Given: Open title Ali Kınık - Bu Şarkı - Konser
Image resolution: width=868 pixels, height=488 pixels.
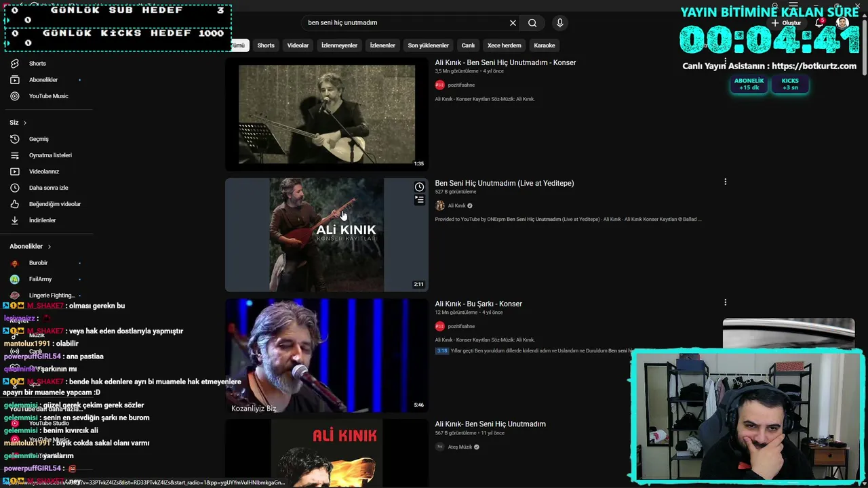Looking at the screenshot, I should click(x=478, y=304).
